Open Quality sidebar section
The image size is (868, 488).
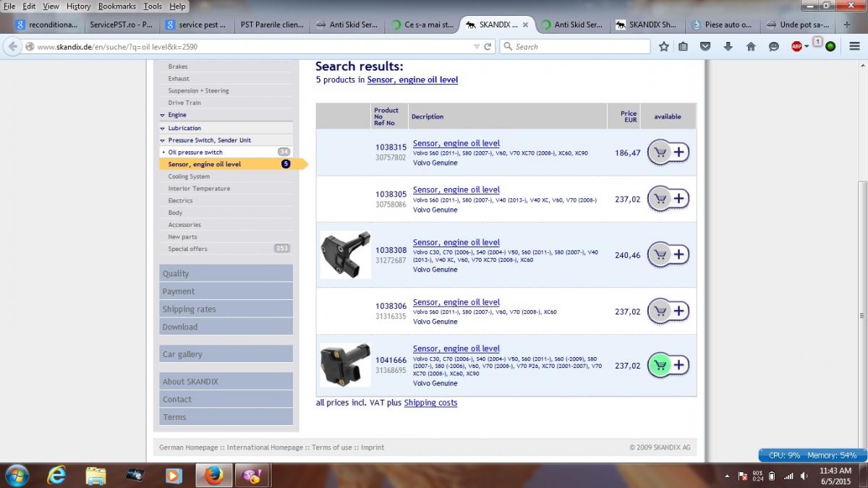click(226, 273)
